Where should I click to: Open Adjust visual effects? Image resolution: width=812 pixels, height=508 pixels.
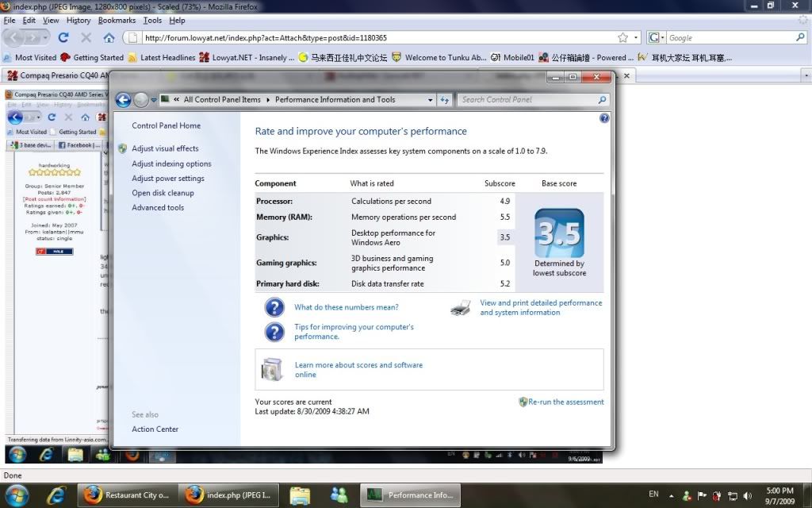click(x=165, y=148)
